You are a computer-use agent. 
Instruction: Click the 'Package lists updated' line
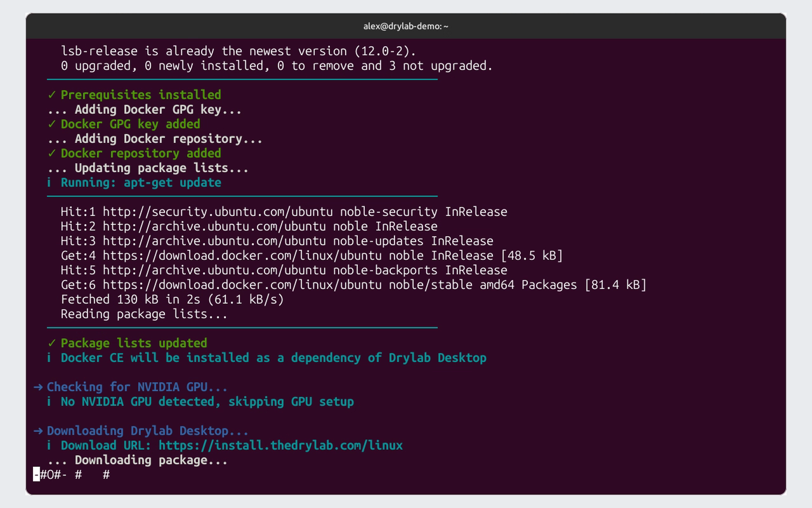[127, 343]
